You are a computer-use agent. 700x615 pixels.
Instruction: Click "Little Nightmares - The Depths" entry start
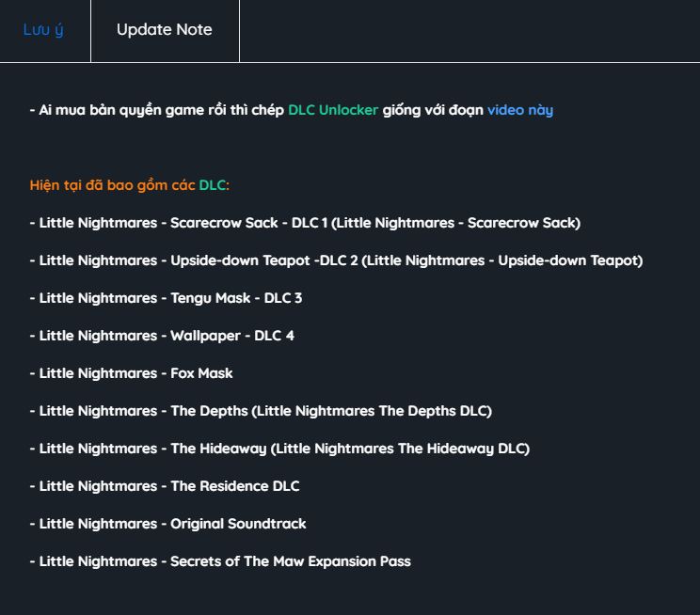tap(139, 411)
